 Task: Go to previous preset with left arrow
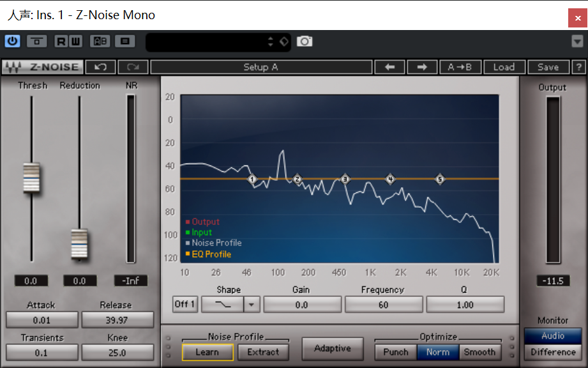pos(389,67)
